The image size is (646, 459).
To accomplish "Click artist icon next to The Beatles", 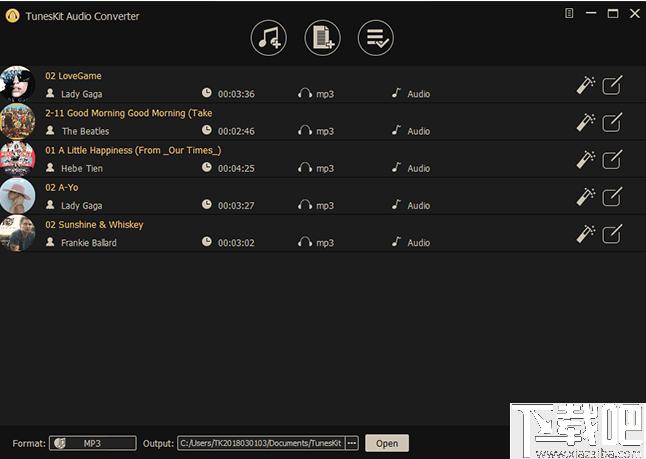I will [50, 130].
